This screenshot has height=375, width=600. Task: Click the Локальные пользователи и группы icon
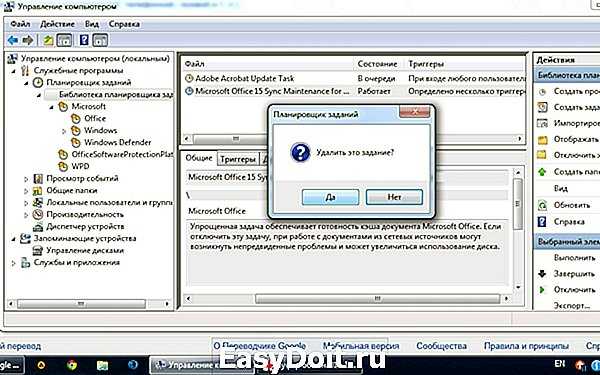(x=38, y=202)
